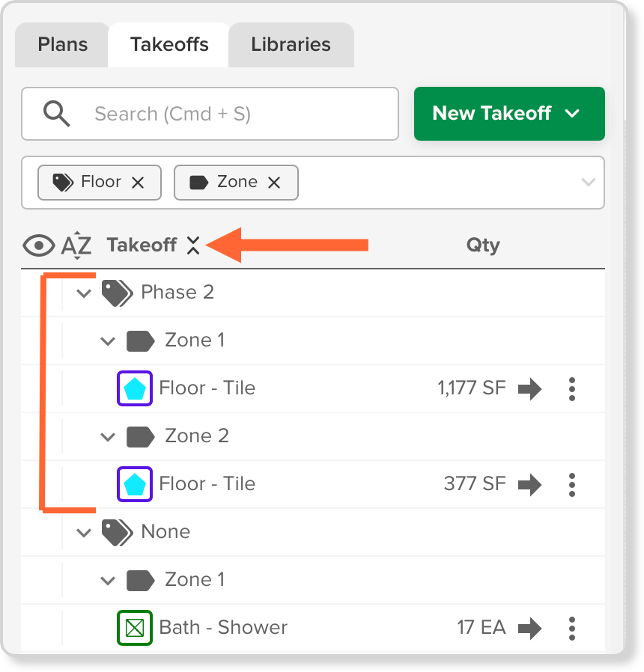
Task: Collapse the Phase 2 group
Action: click(x=84, y=293)
